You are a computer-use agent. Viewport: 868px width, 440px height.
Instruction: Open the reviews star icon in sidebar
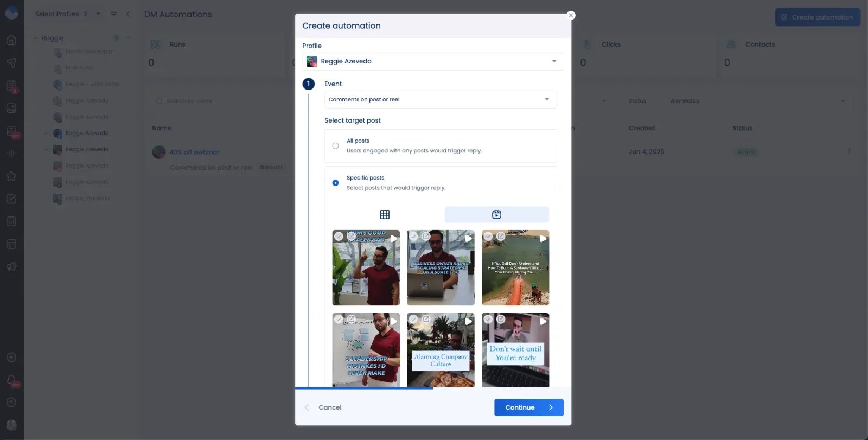[11, 176]
